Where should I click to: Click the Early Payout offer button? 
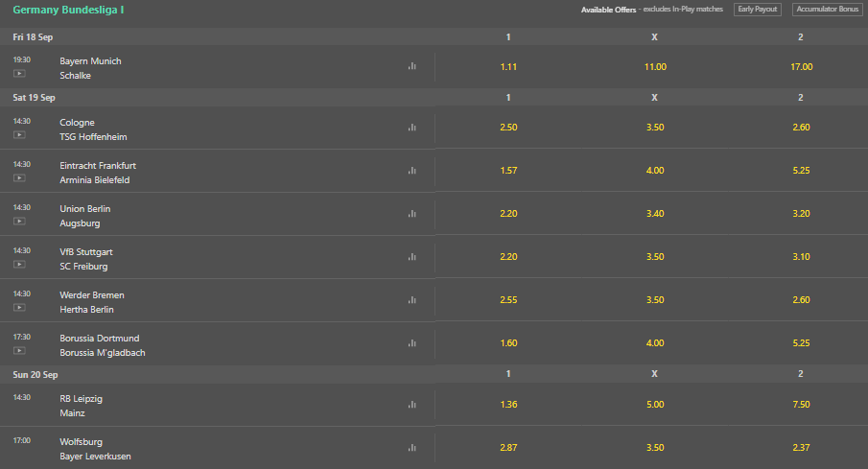758,10
